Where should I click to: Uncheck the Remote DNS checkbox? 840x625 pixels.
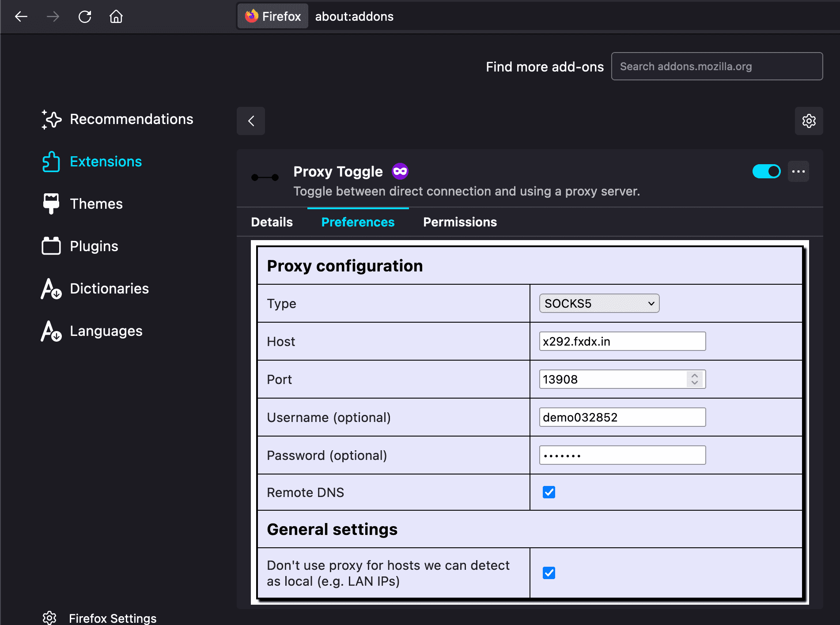click(549, 492)
